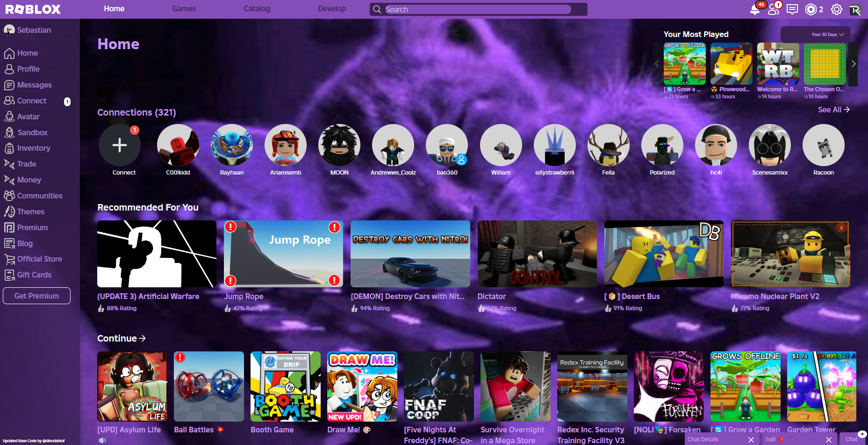
Task: Open Racoon's connection avatar
Action: tap(824, 145)
